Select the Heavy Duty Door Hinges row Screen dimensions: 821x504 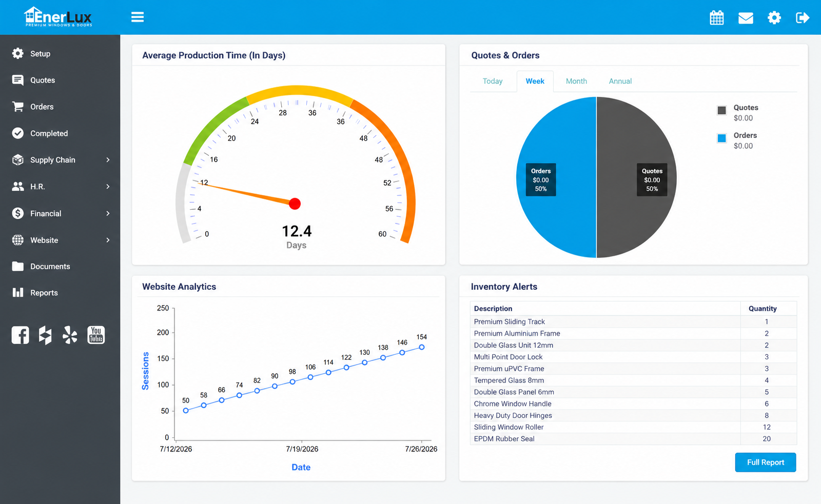pos(633,416)
